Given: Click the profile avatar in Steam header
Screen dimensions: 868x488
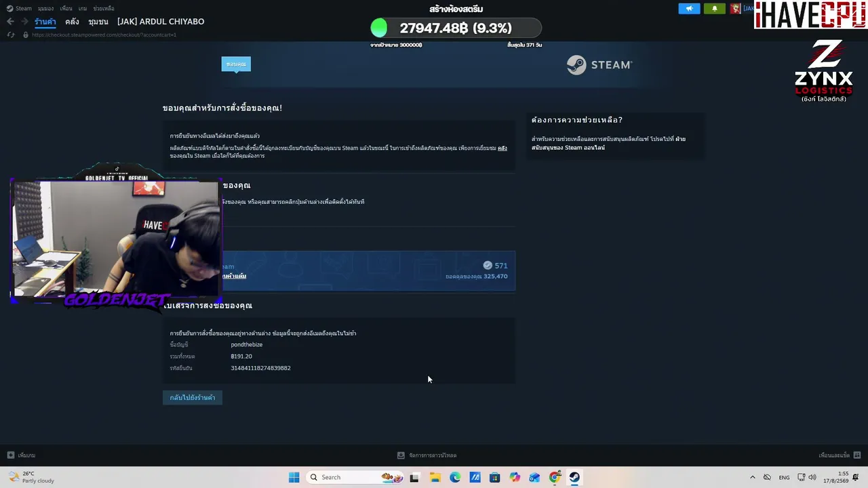Looking at the screenshot, I should point(735,9).
